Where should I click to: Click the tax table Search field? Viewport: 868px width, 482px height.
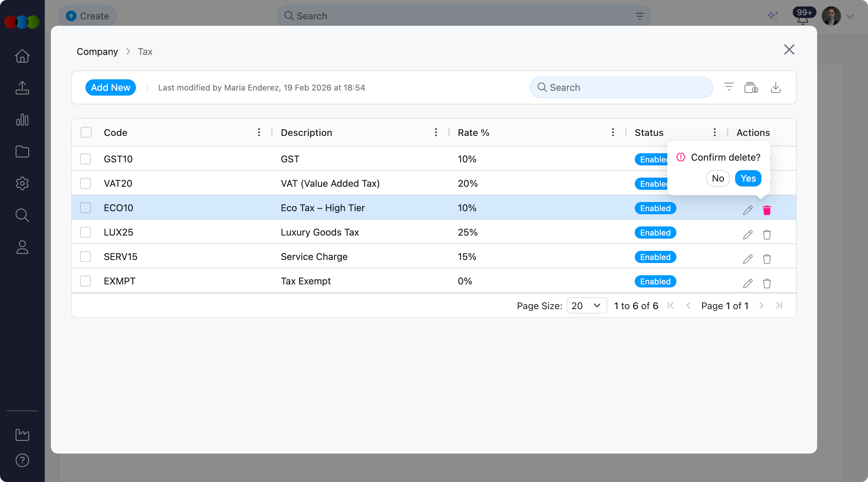tap(621, 87)
